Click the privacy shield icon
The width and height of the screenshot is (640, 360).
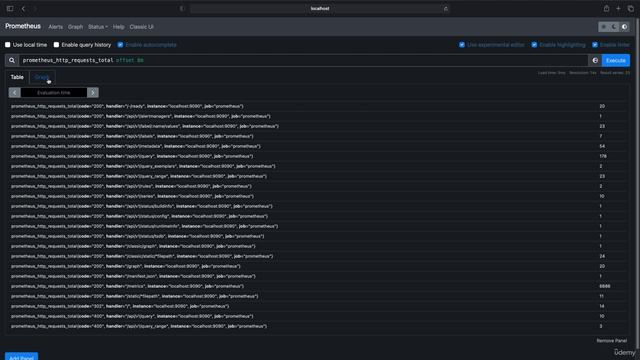pos(182,9)
